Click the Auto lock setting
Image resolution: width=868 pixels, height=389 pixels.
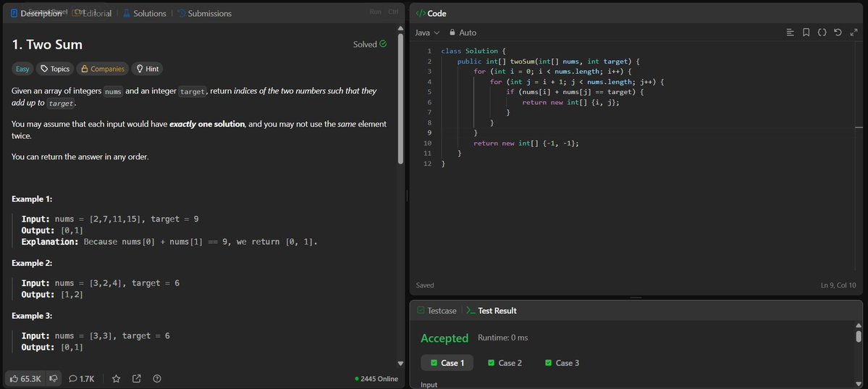(x=463, y=33)
